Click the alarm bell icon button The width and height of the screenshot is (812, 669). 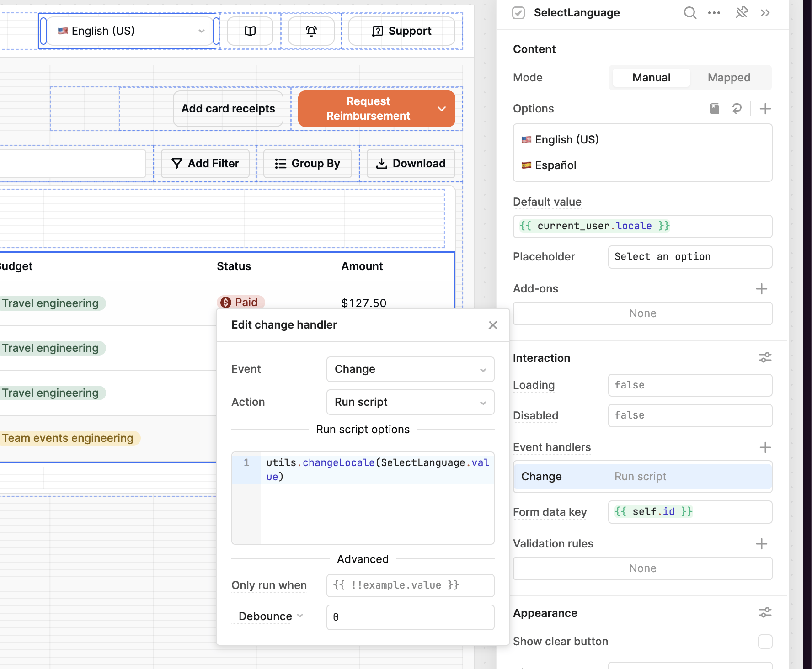point(311,31)
